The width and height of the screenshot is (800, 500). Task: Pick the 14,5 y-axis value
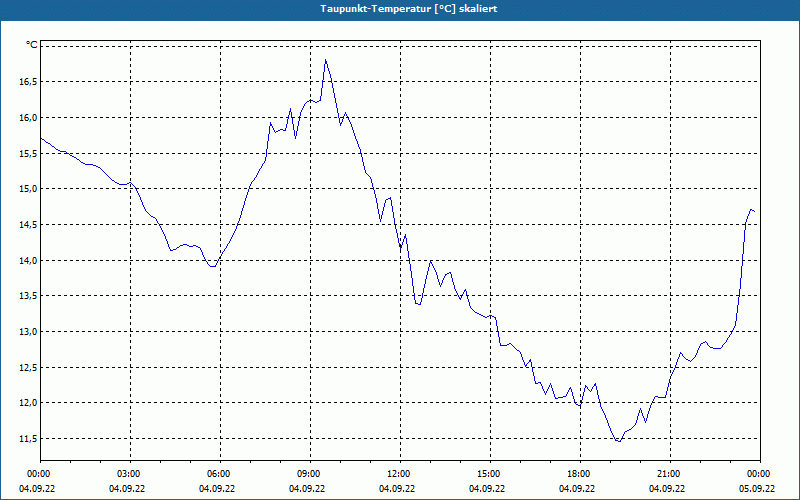[x=29, y=224]
